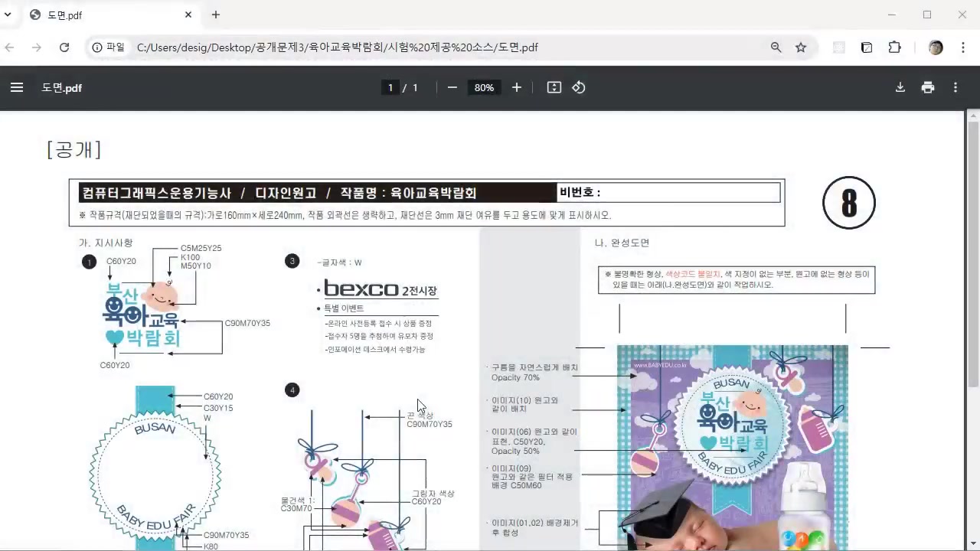Click the back navigation arrow

pyautogui.click(x=9, y=47)
